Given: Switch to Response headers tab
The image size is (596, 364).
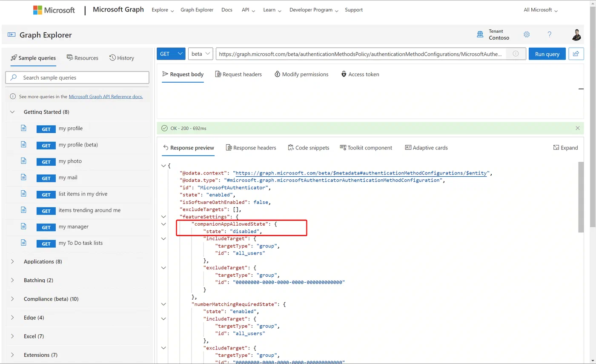Looking at the screenshot, I should pos(251,148).
